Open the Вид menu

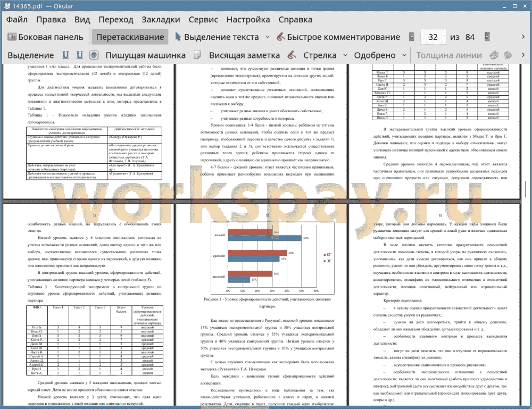[82, 20]
